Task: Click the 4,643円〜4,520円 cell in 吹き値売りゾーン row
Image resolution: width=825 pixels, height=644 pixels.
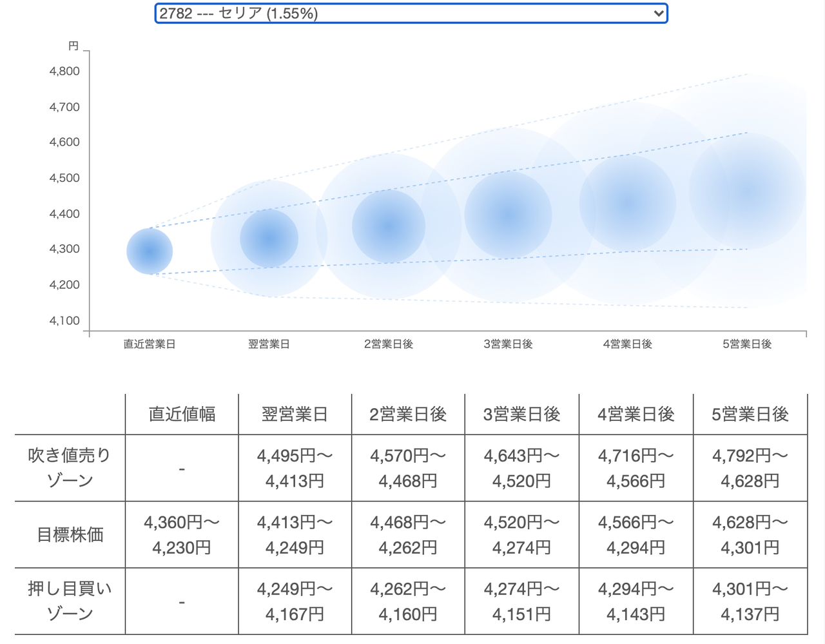Action: pos(522,468)
